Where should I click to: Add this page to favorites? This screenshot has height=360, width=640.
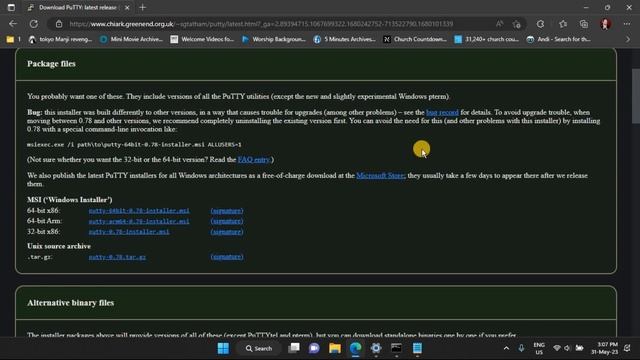point(517,24)
